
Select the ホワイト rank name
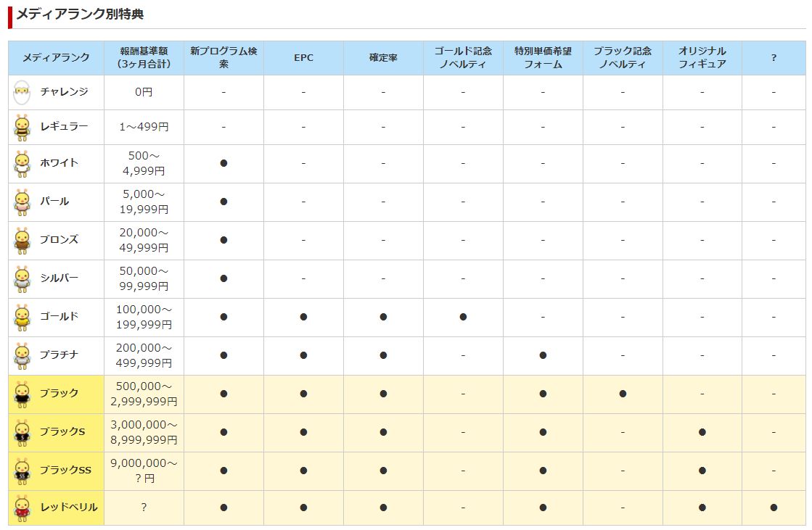tap(60, 162)
